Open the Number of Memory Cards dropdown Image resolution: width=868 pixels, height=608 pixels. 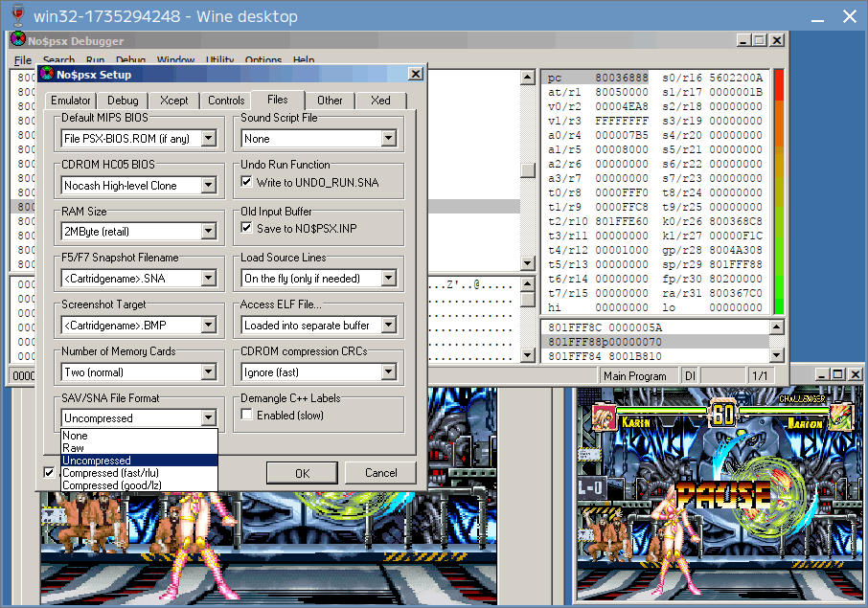tap(208, 372)
